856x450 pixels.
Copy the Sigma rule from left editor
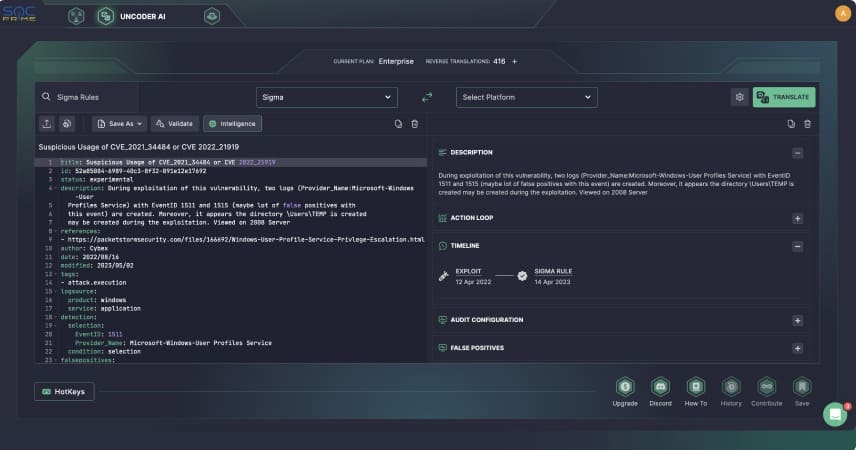coord(398,124)
